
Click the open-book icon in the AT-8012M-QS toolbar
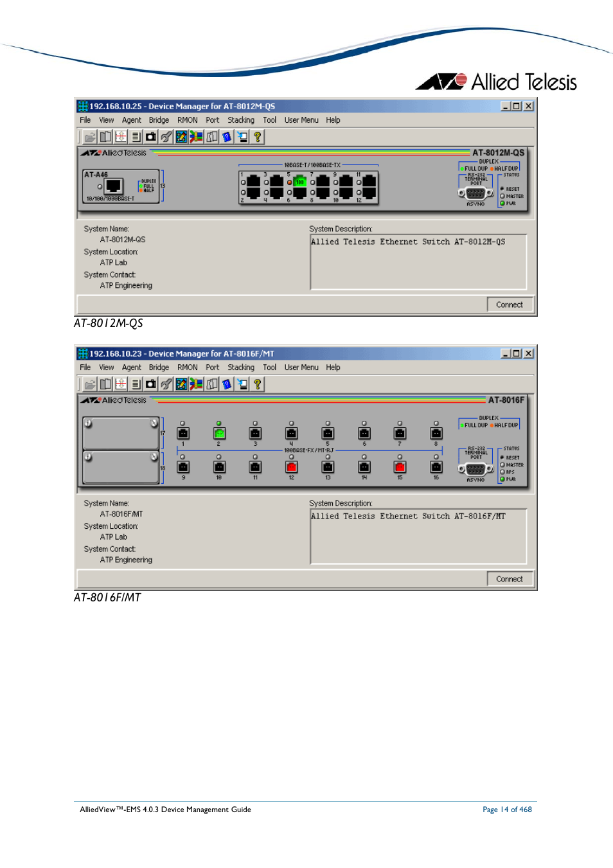tap(105, 137)
